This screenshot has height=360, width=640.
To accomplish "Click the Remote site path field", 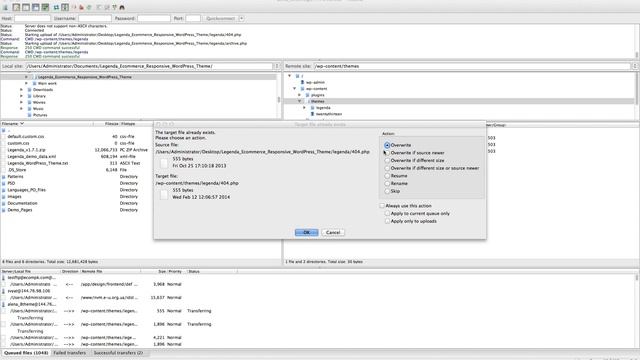I will [472, 66].
